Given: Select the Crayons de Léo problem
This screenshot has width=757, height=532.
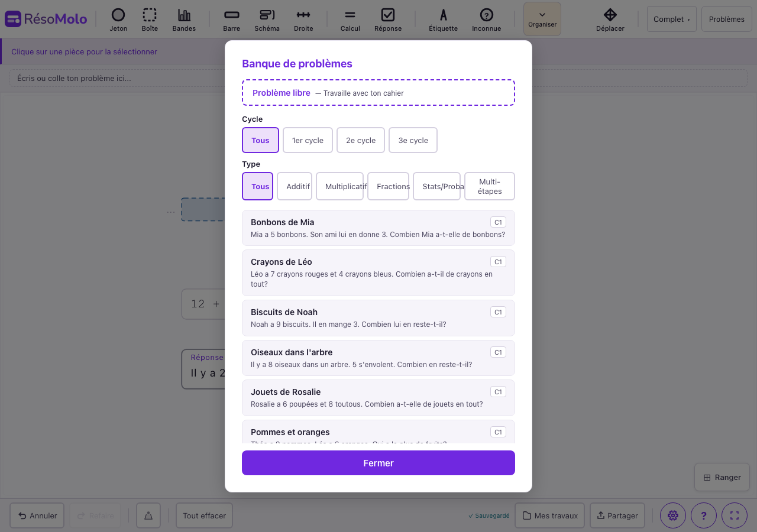Looking at the screenshot, I should pyautogui.click(x=378, y=273).
